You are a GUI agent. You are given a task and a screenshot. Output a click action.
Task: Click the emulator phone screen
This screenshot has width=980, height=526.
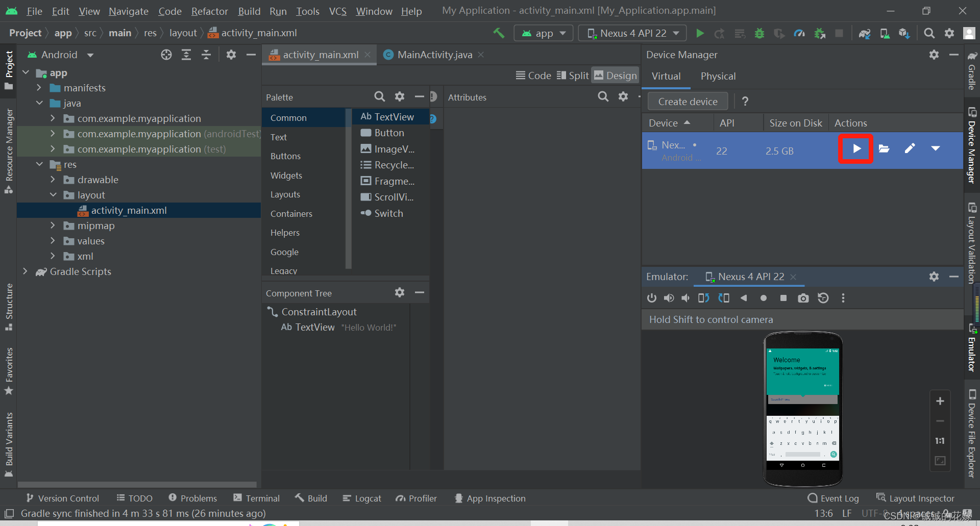pyautogui.click(x=803, y=408)
